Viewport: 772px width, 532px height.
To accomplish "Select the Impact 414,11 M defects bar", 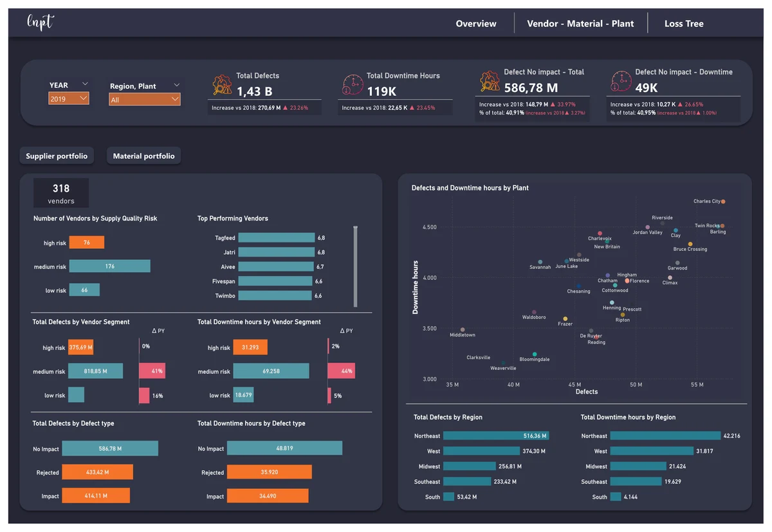I will pyautogui.click(x=96, y=495).
